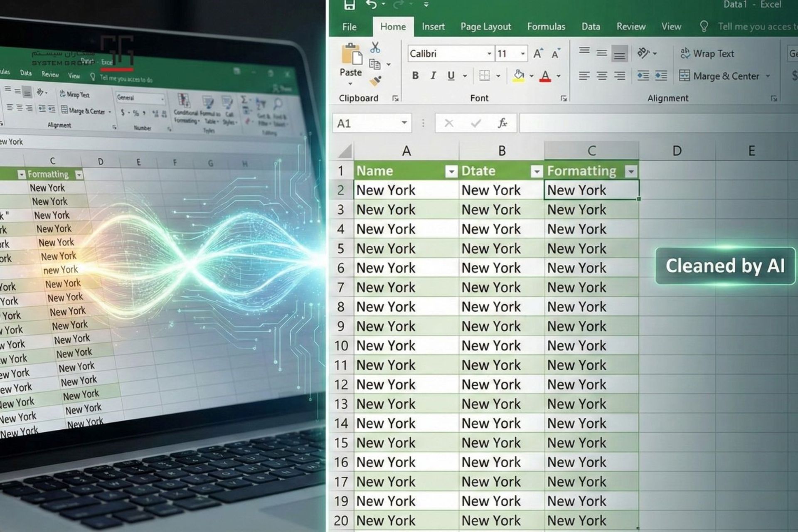Click the Format Painter brush icon

pos(375,81)
